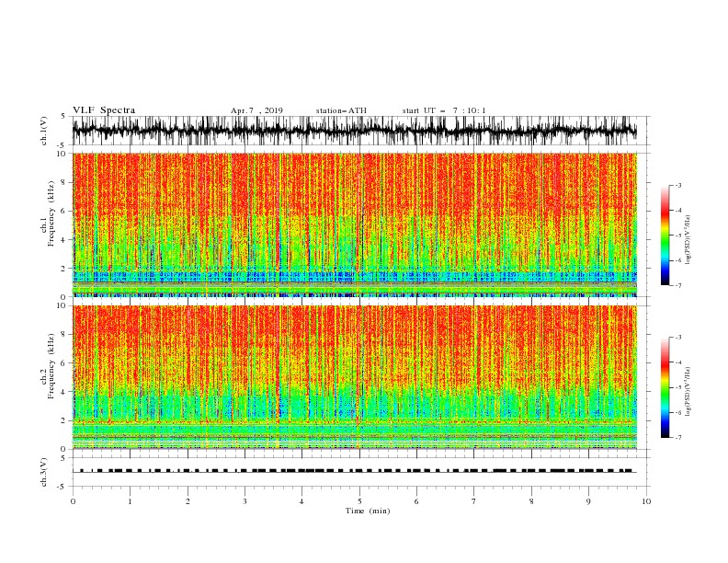Click the time axis tick label "3"
The height and width of the screenshot is (563, 728).
[x=245, y=501]
